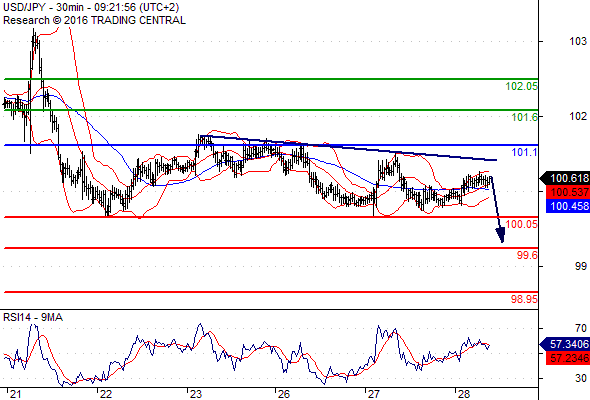Viewport: 590px width, 400px height.
Task: Select the 102 price axis label
Action: (578, 116)
